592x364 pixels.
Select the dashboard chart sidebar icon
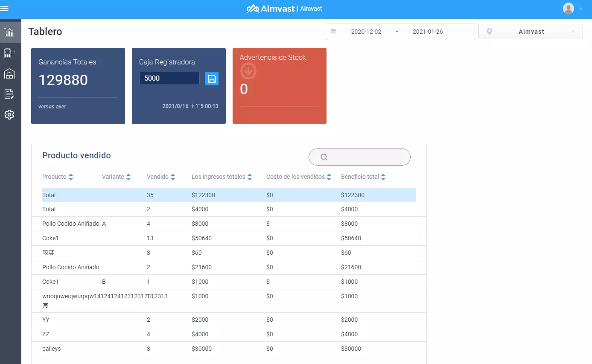coord(9,32)
